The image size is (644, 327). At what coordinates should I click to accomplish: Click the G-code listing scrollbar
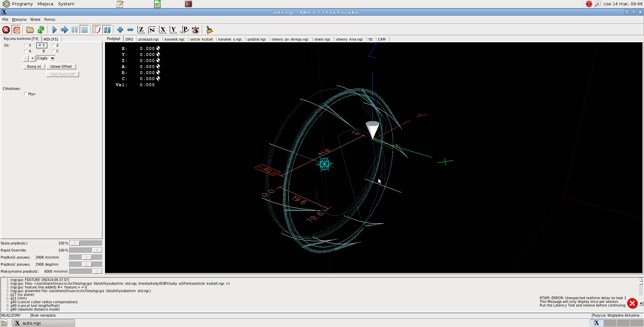(641, 294)
